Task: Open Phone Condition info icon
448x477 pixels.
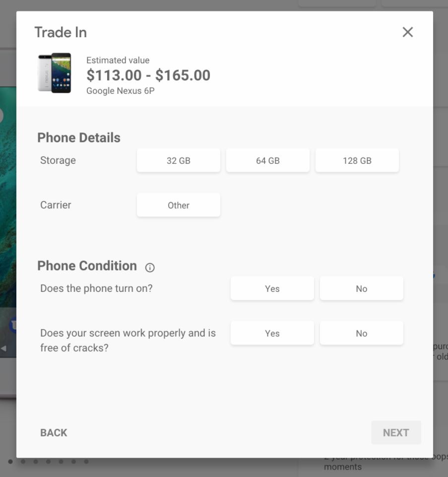Action: 150,268
